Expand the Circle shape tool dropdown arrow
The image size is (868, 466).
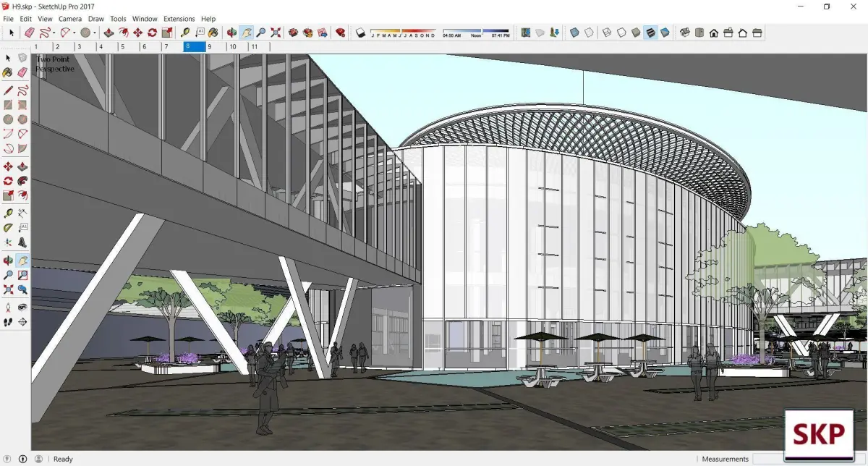(x=95, y=33)
